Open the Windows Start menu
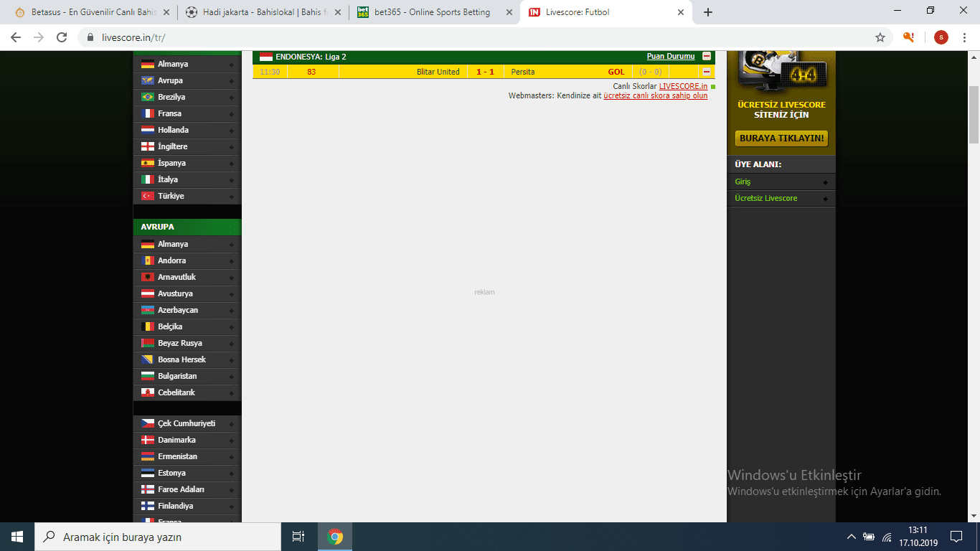This screenshot has width=980, height=551. tap(17, 537)
